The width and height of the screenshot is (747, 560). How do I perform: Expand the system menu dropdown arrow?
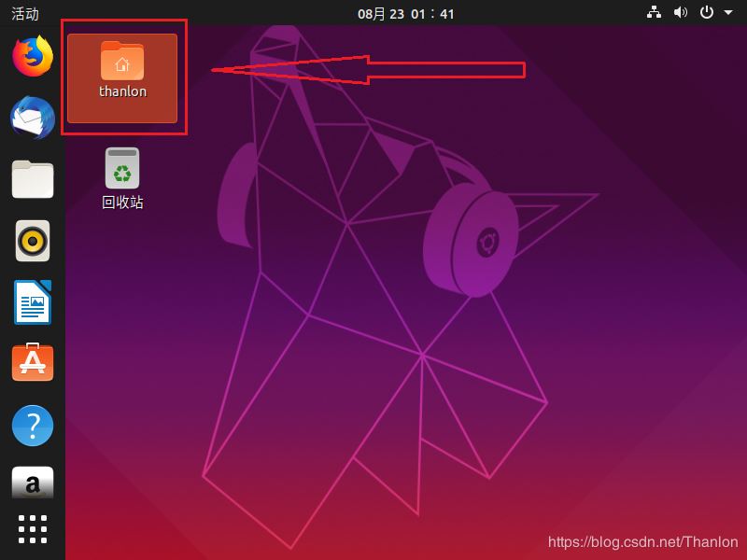[x=727, y=13]
